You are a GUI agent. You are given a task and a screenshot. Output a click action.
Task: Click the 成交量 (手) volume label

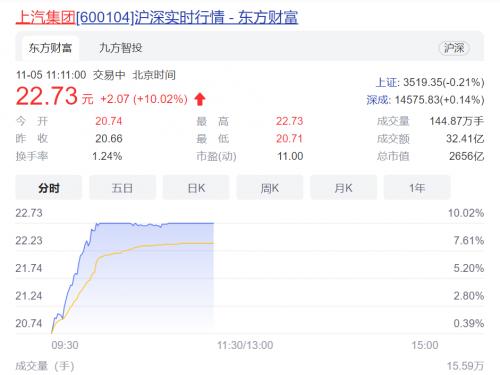(x=45, y=366)
